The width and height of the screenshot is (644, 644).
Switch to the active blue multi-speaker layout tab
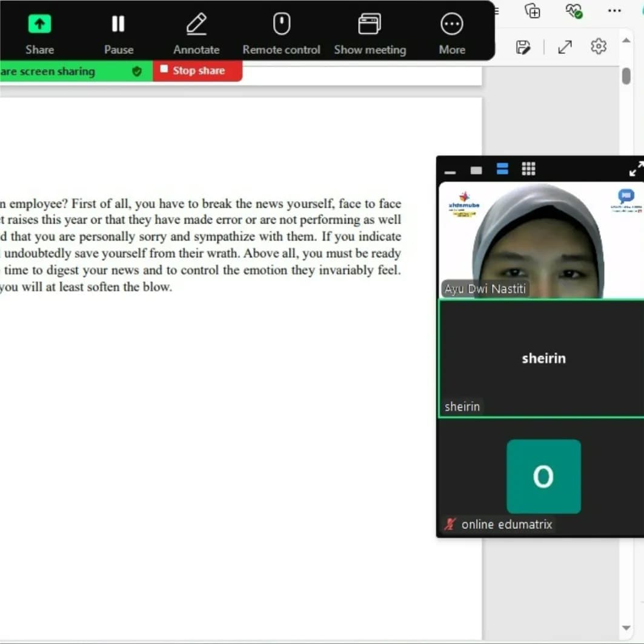point(502,170)
